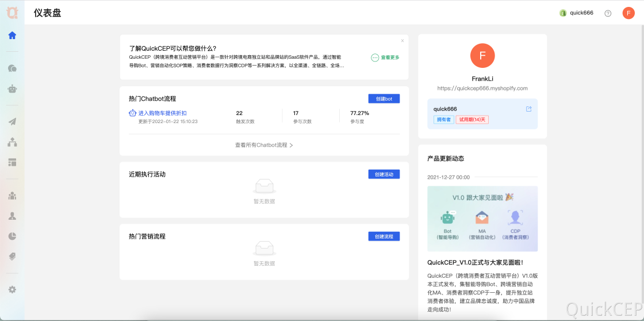Click the 17 participation count value
Image resolution: width=644 pixels, height=321 pixels.
[x=296, y=113]
